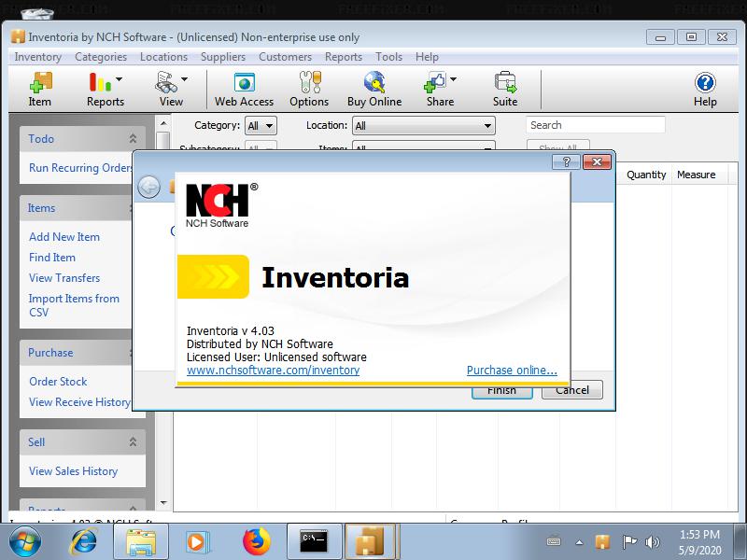Click into the Search field
This screenshot has height=560, width=747.
click(x=596, y=125)
